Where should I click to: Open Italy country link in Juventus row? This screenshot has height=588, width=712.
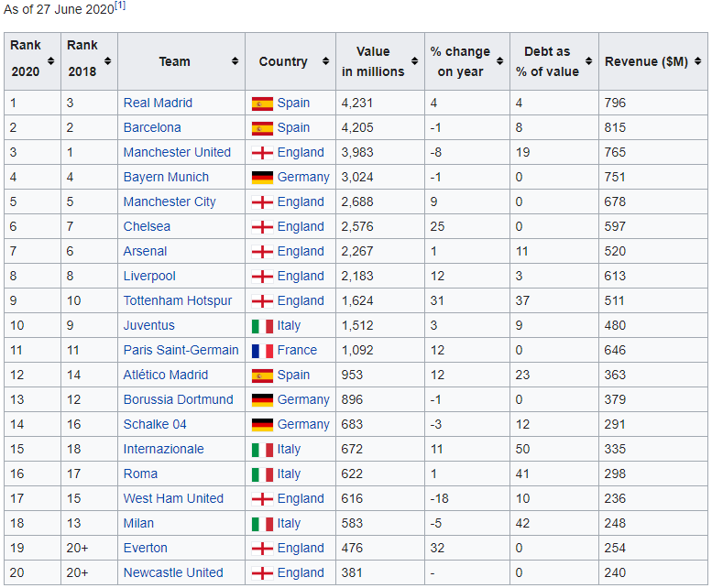[x=289, y=325]
